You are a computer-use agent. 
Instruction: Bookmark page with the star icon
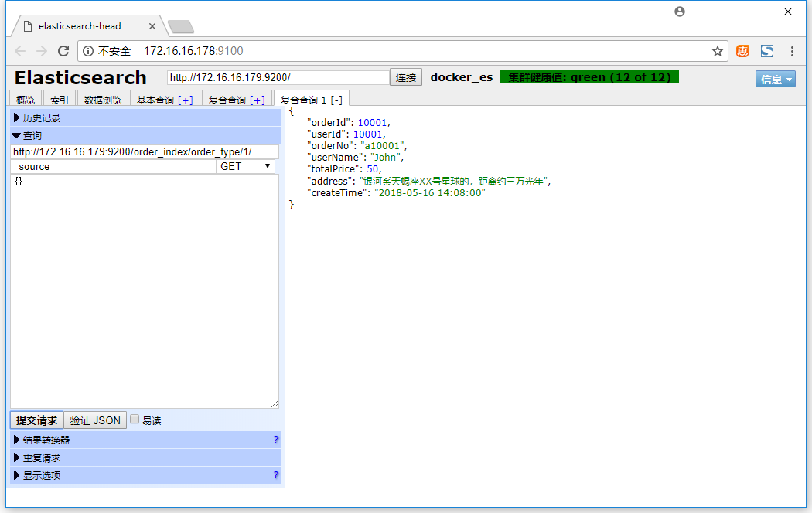(x=717, y=51)
